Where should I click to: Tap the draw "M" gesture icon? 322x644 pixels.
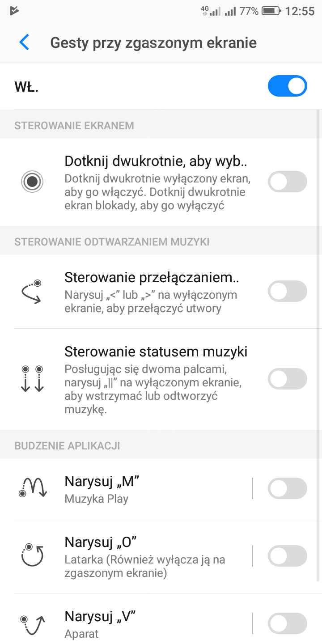coord(33,488)
